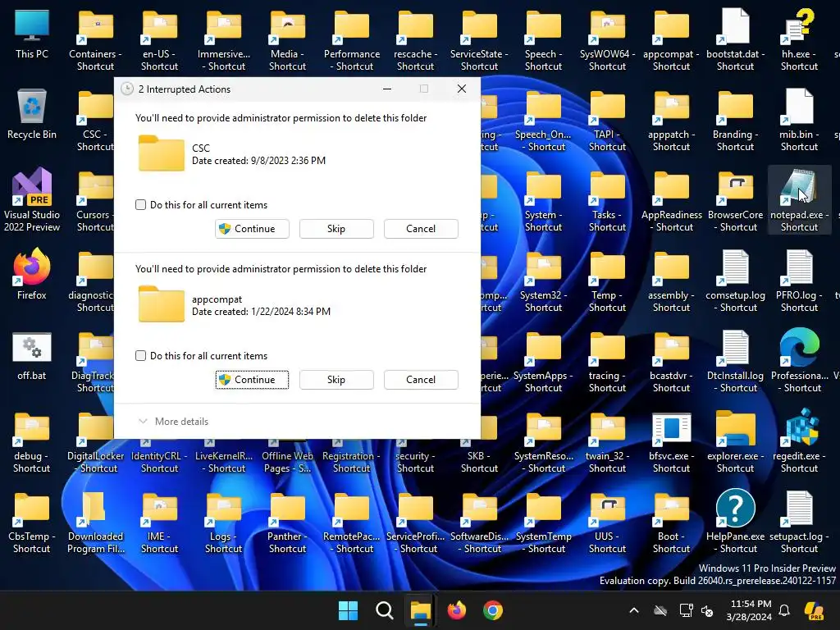Expand More details in dialog
Viewport: 840px width, 630px height.
click(174, 422)
